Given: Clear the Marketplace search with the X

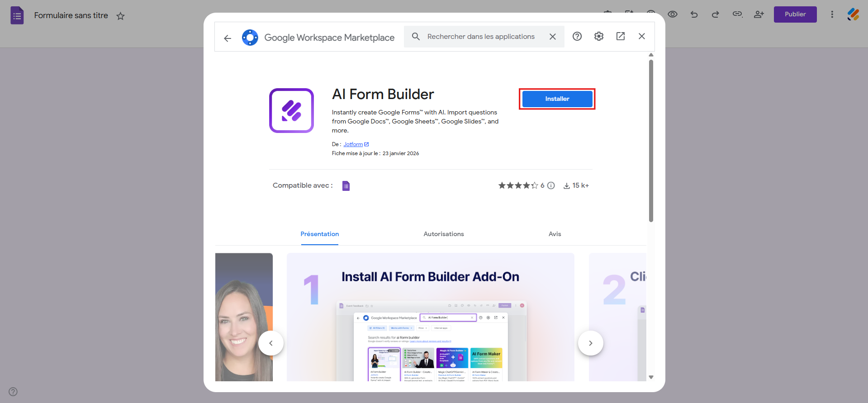Looking at the screenshot, I should click(x=553, y=37).
